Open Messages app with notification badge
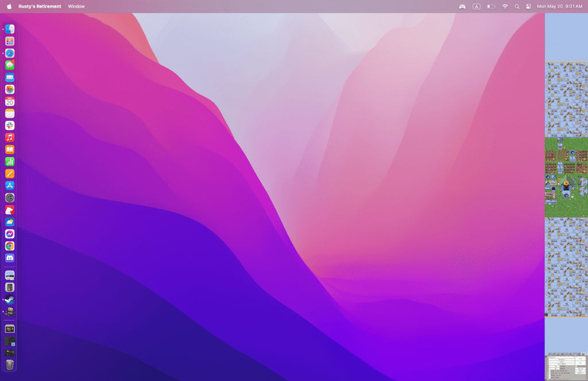This screenshot has height=381, width=588. 10,66
